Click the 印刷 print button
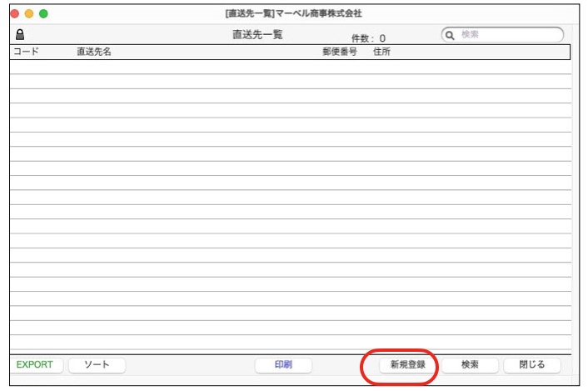588x391 pixels. coord(283,365)
